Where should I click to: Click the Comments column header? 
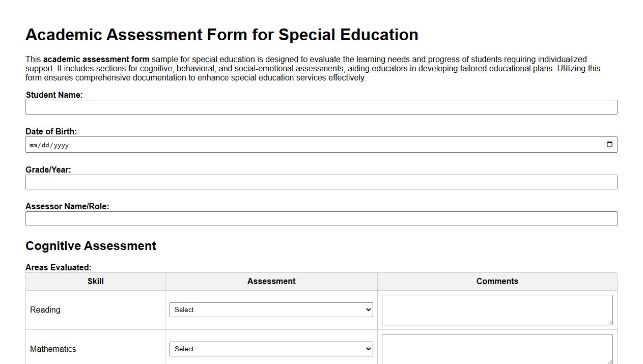497,281
